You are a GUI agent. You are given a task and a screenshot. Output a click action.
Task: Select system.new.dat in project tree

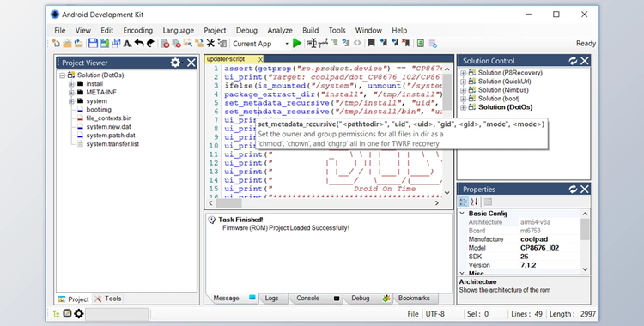pyautogui.click(x=108, y=127)
